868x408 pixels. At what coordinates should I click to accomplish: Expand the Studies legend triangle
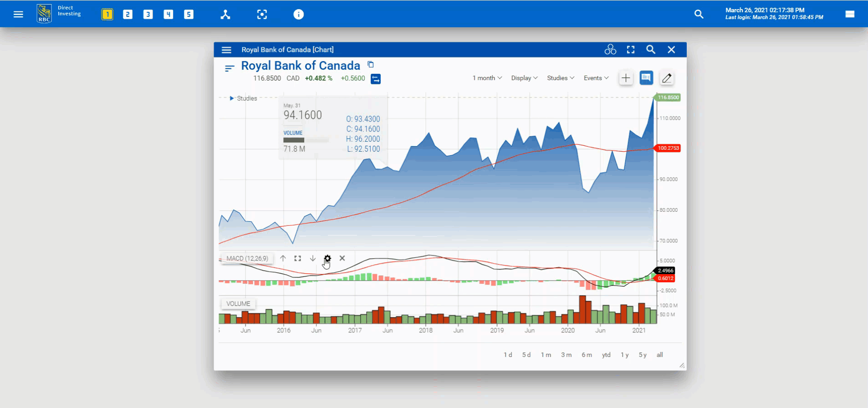click(231, 98)
